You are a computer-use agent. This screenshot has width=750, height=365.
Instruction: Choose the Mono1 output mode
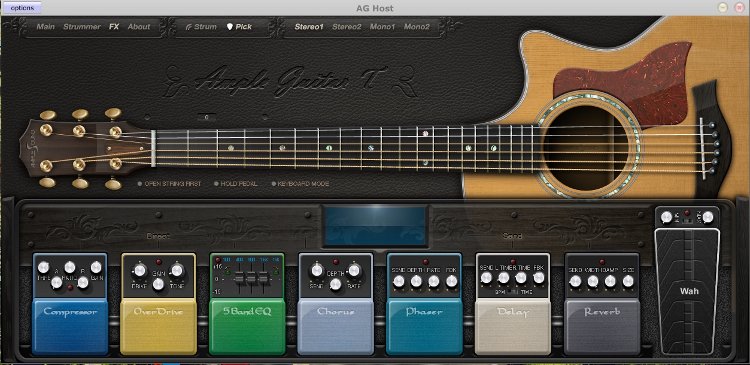382,27
